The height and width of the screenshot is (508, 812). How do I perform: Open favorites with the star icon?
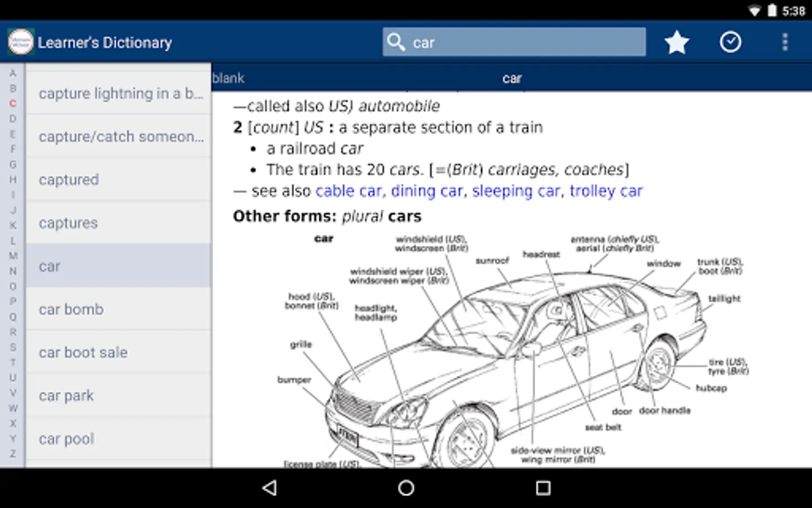tap(676, 42)
